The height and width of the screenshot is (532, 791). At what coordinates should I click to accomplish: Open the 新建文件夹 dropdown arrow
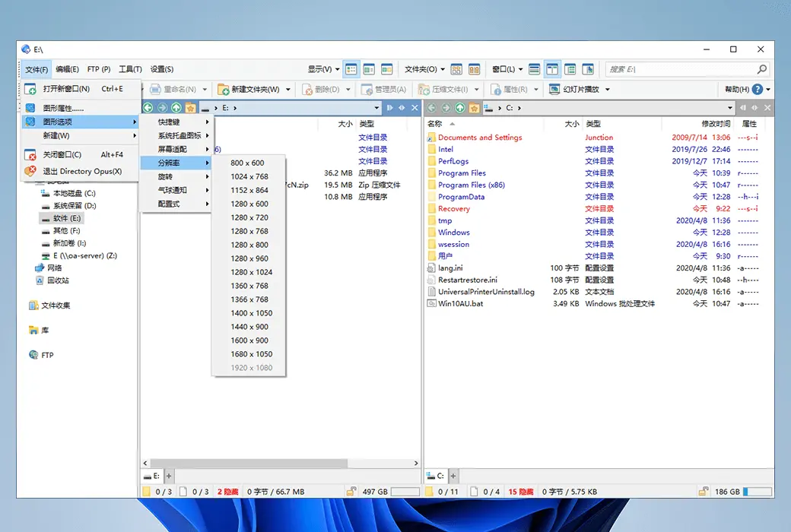coord(288,89)
